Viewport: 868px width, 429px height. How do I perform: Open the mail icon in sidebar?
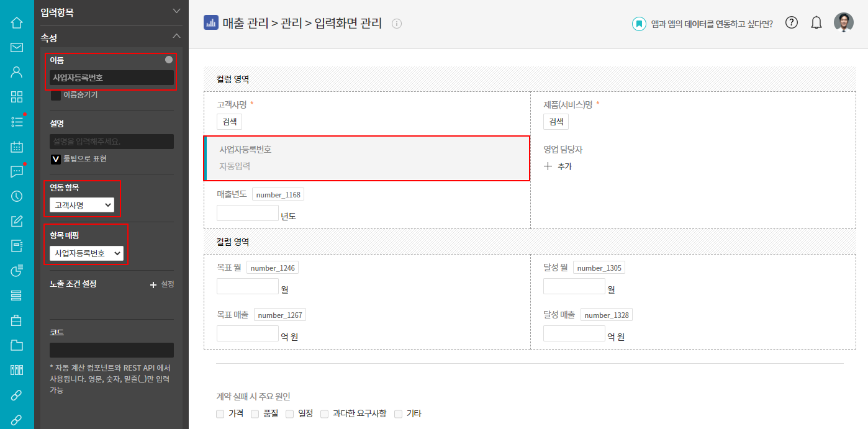[17, 47]
